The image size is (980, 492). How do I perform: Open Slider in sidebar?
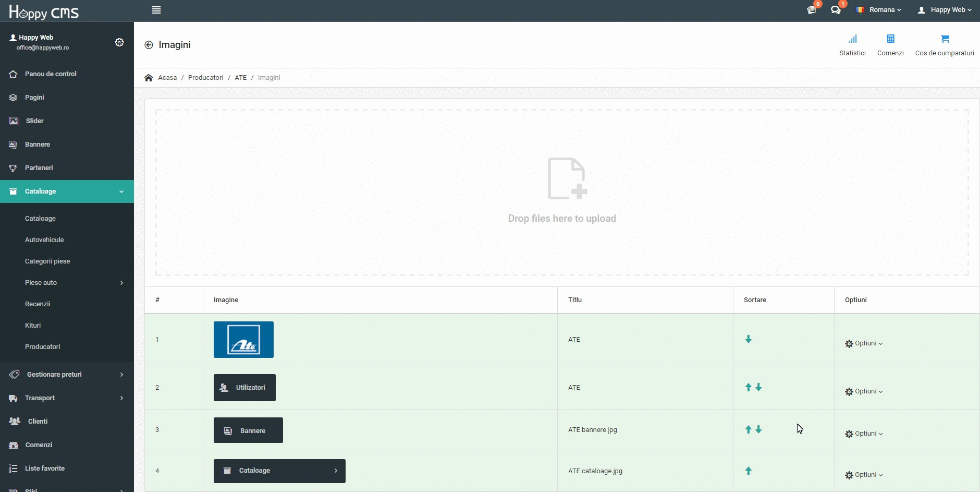67,121
